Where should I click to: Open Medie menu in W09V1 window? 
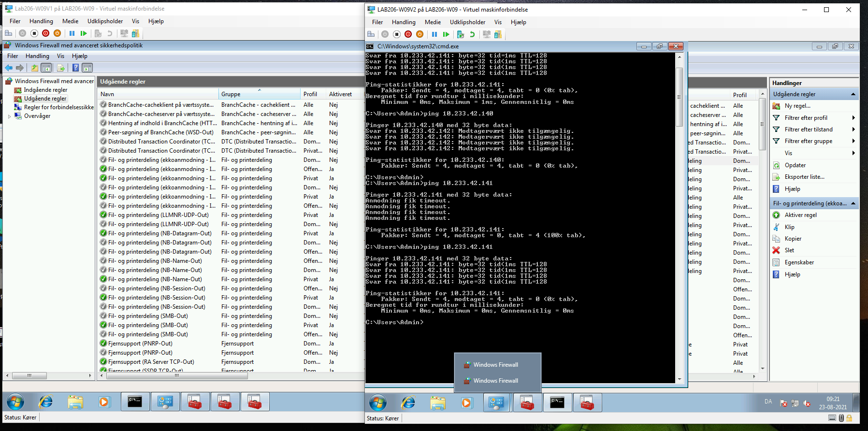(x=70, y=21)
